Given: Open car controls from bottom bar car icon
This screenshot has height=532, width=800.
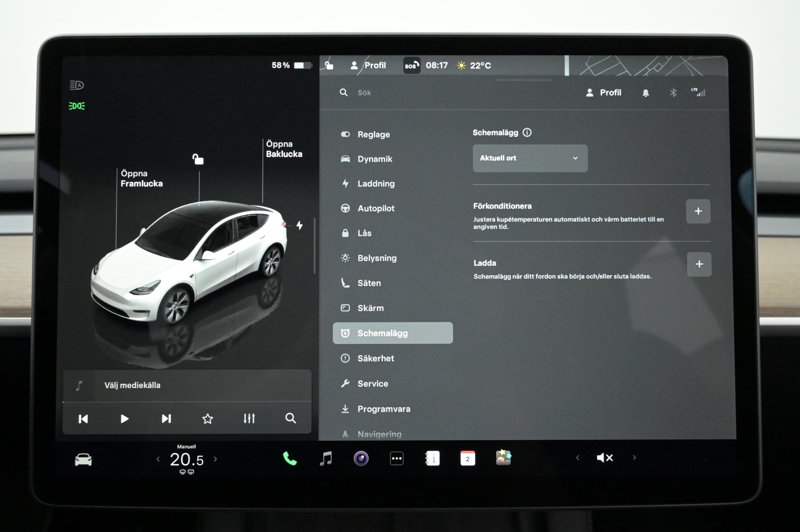Looking at the screenshot, I should [x=83, y=459].
